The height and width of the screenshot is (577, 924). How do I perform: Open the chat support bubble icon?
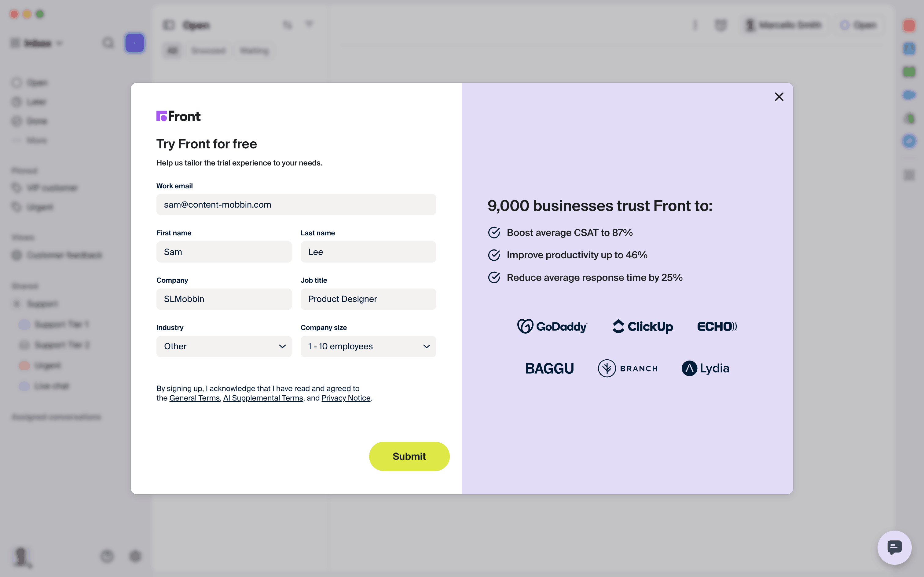coord(894,547)
